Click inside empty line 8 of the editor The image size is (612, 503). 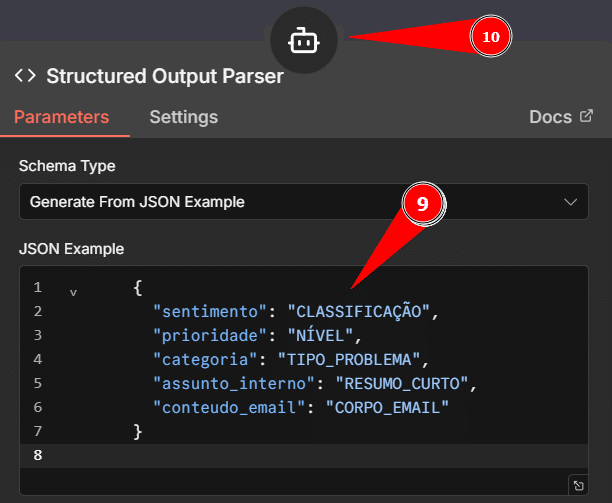pos(304,455)
